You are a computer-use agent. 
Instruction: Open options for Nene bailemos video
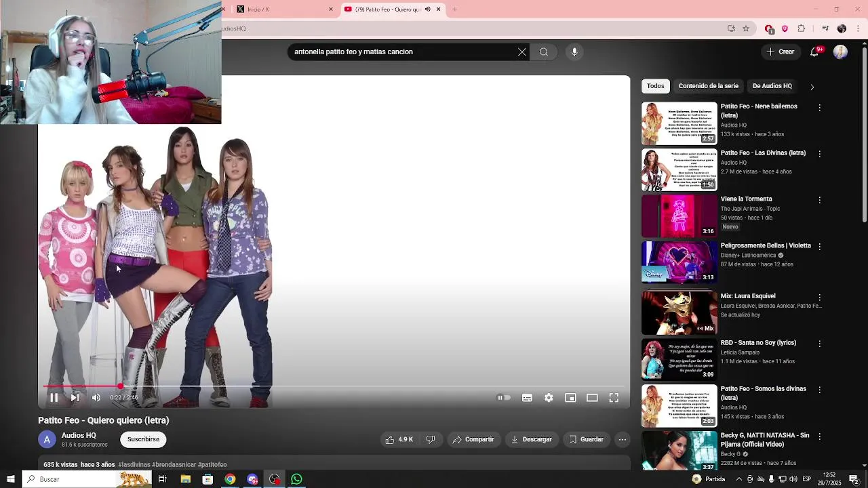click(x=819, y=108)
